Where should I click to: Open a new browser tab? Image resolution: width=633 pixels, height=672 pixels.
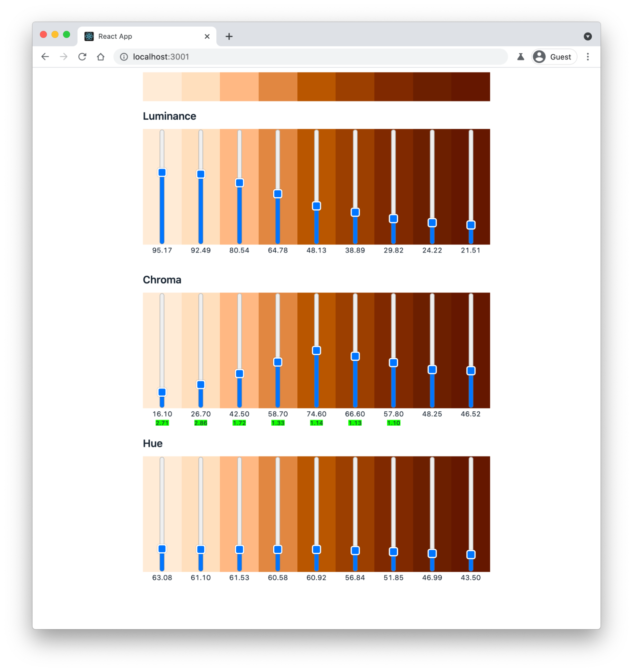coord(229,37)
